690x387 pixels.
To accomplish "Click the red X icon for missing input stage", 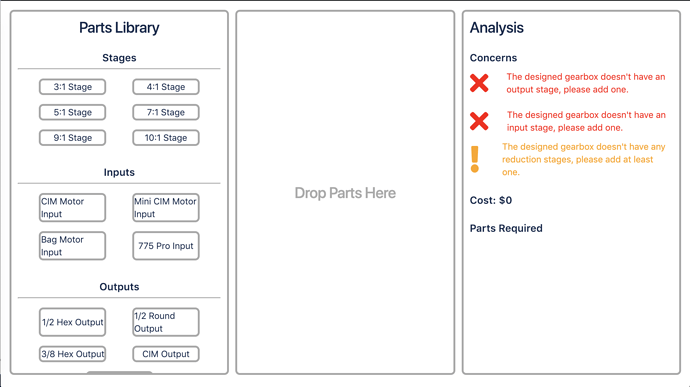I will coord(479,121).
